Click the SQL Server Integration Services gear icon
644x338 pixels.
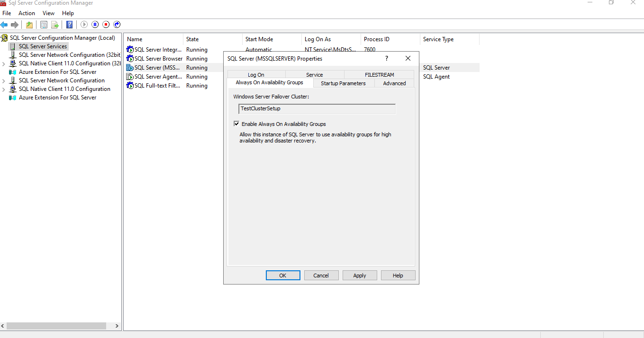(x=130, y=50)
